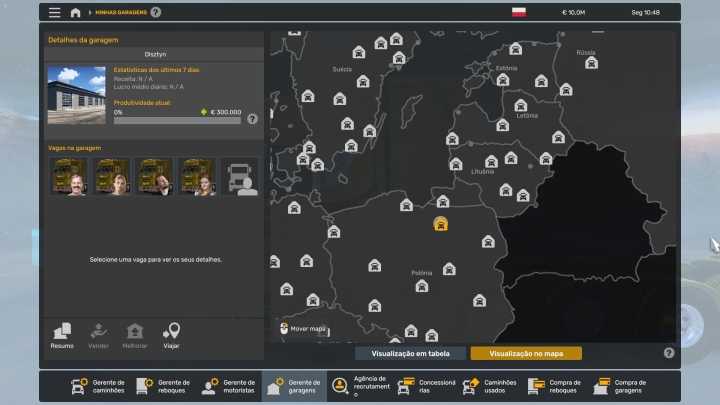Go to the home screen icon
The height and width of the screenshot is (405, 720).
pyautogui.click(x=75, y=13)
